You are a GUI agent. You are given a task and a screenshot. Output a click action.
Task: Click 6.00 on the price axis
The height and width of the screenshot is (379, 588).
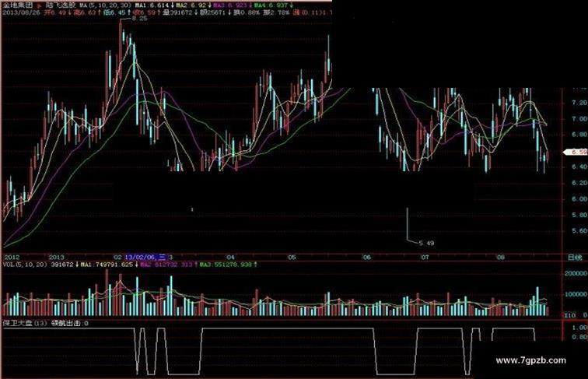tap(579, 199)
